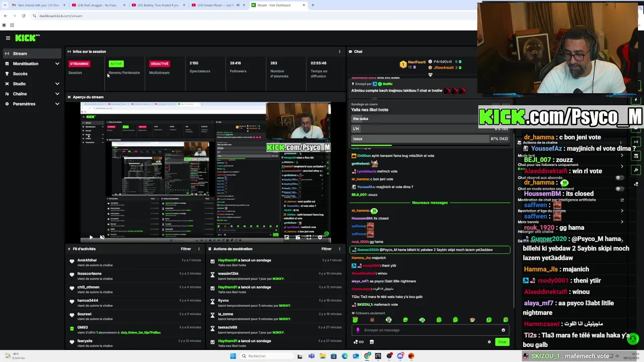This screenshot has width=644, height=362.
Task: Select the poll option 'L'H'
Action: click(430, 129)
